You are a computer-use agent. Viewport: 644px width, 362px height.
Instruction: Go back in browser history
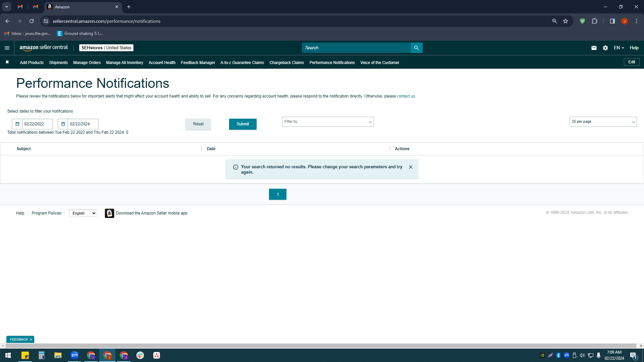tap(7, 21)
